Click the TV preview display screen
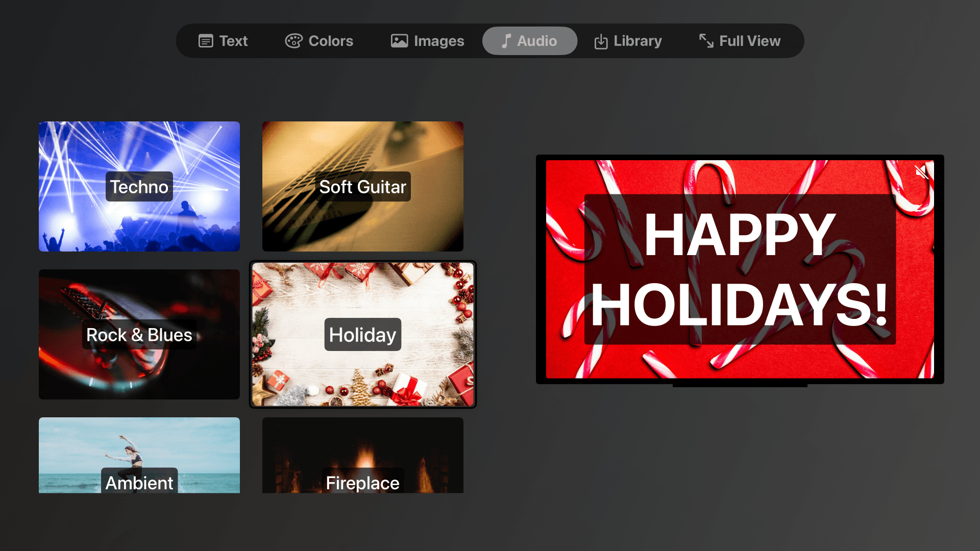980x551 pixels. tap(741, 269)
